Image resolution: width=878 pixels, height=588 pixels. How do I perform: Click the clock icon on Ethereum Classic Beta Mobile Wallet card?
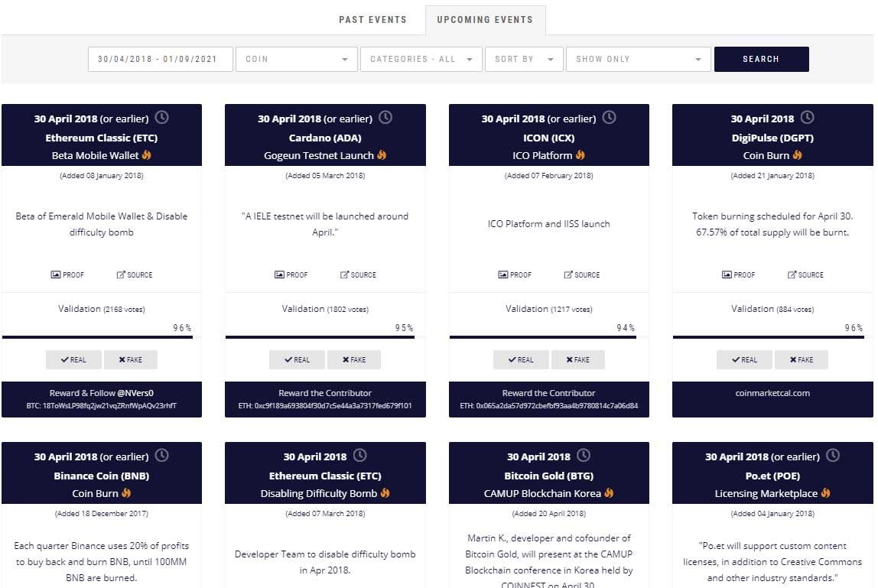(162, 117)
